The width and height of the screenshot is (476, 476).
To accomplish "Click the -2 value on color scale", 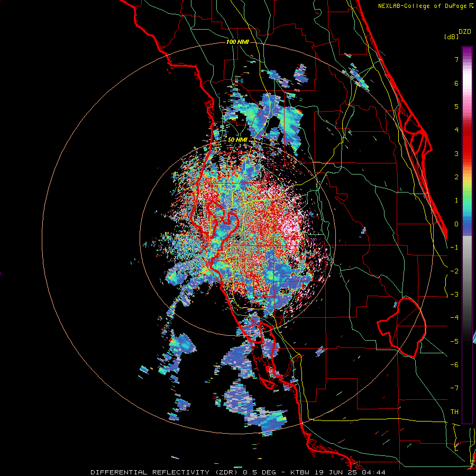I will [x=454, y=271].
